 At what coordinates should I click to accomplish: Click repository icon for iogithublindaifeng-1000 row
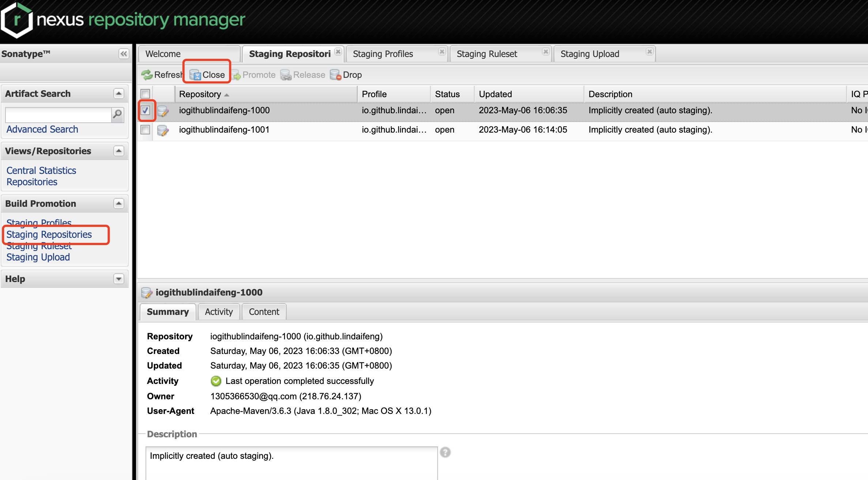(x=163, y=111)
